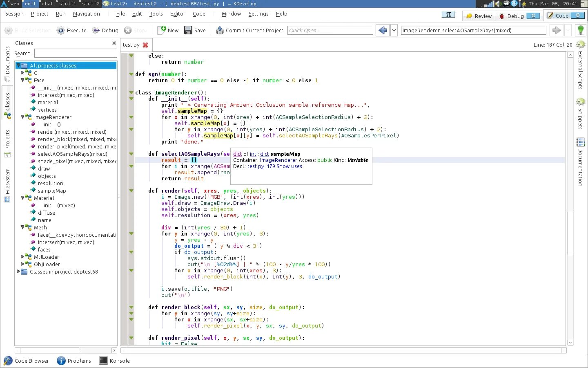Close the Classes panel

click(114, 43)
